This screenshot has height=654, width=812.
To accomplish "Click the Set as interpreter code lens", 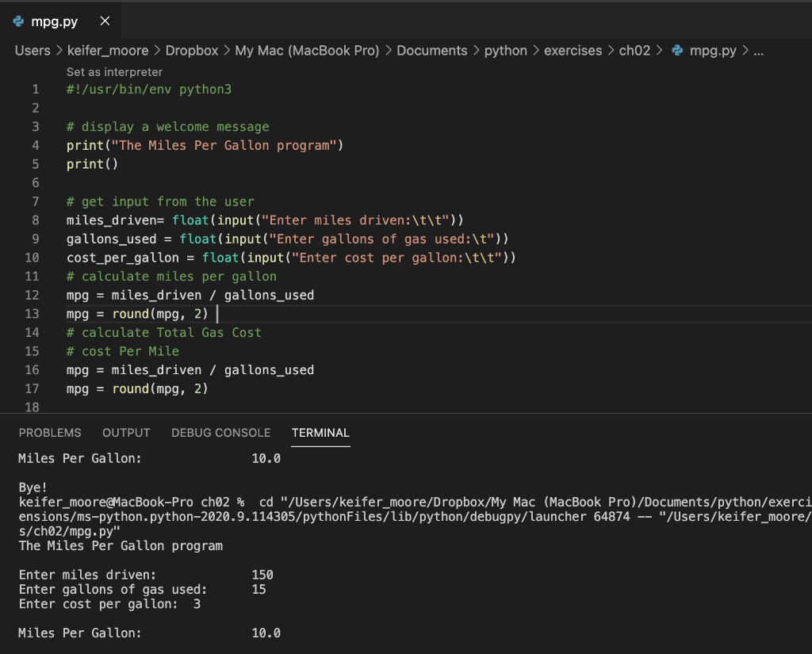I will 114,72.
